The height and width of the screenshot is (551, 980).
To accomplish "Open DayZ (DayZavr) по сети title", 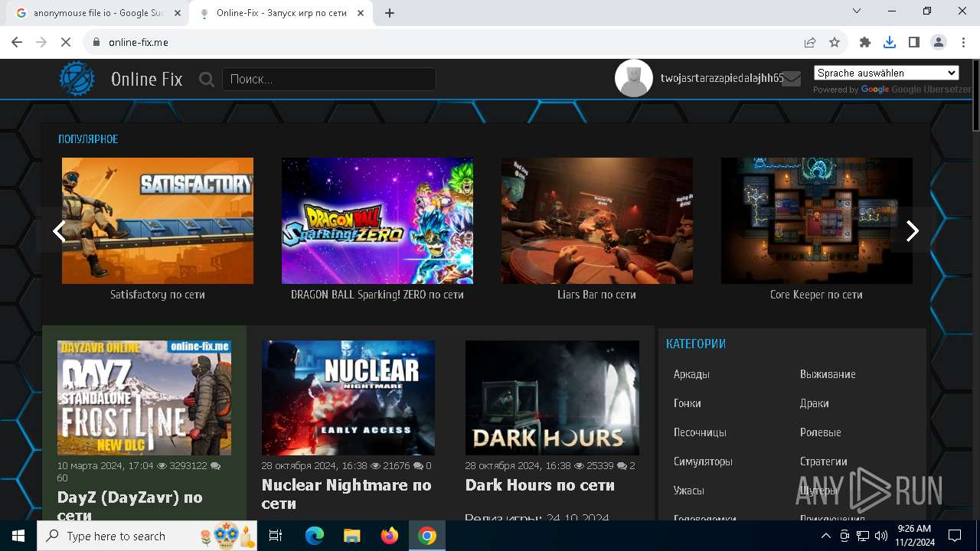I will pyautogui.click(x=130, y=505).
